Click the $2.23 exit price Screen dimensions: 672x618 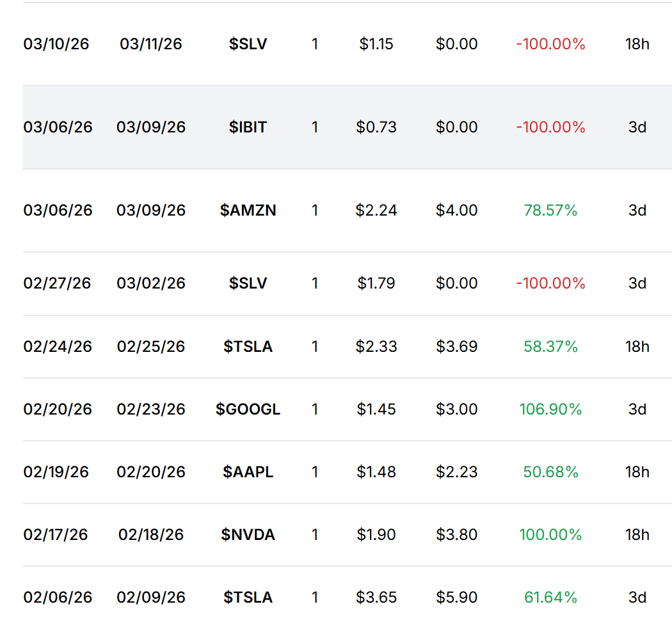tap(456, 471)
